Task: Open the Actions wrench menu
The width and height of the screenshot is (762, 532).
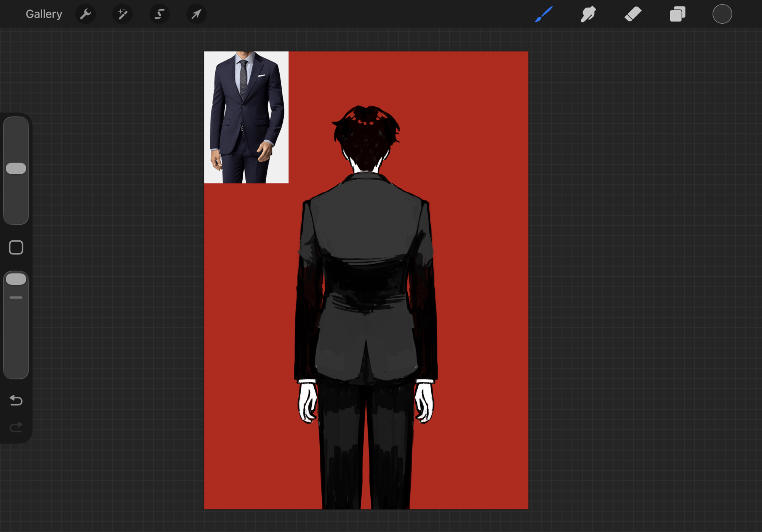Action: coord(85,14)
